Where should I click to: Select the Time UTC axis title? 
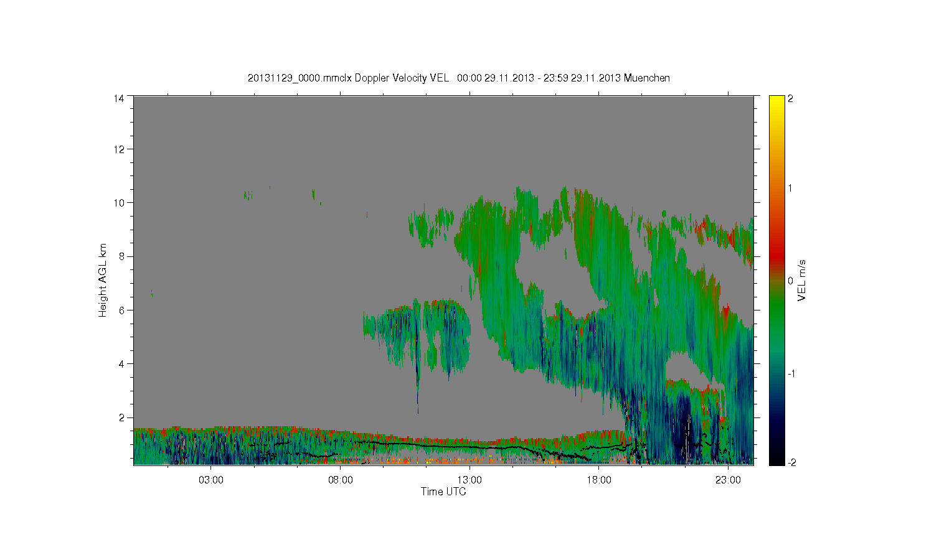(x=443, y=492)
